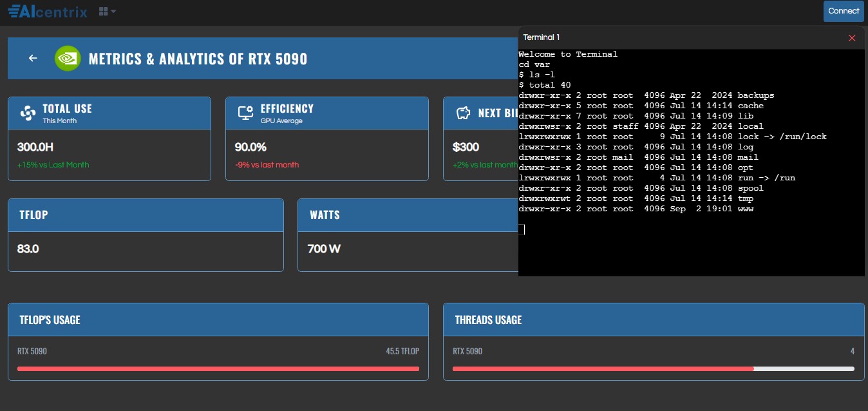The width and height of the screenshot is (868, 411).
Task: Click the Efficiency monitor gear icon
Action: [x=245, y=113]
